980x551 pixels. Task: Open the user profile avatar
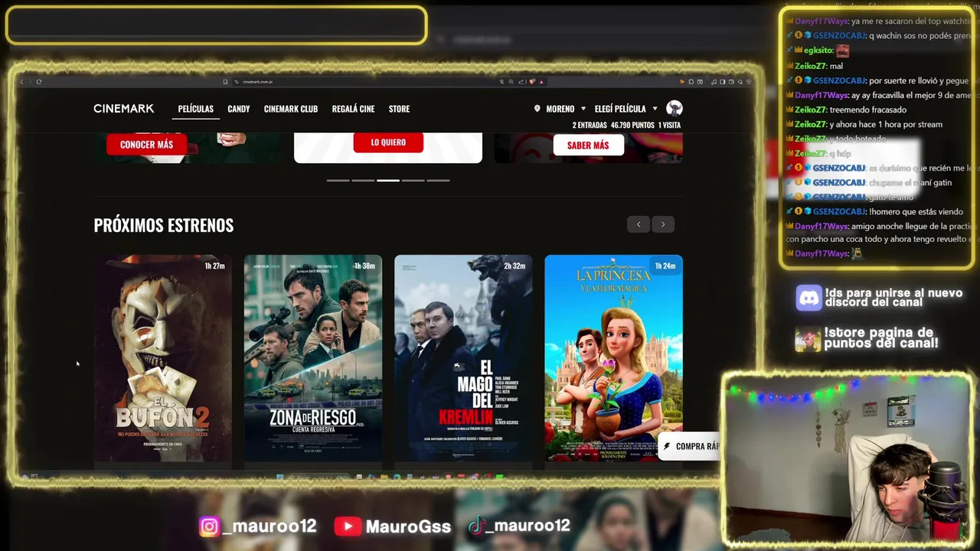tap(675, 108)
